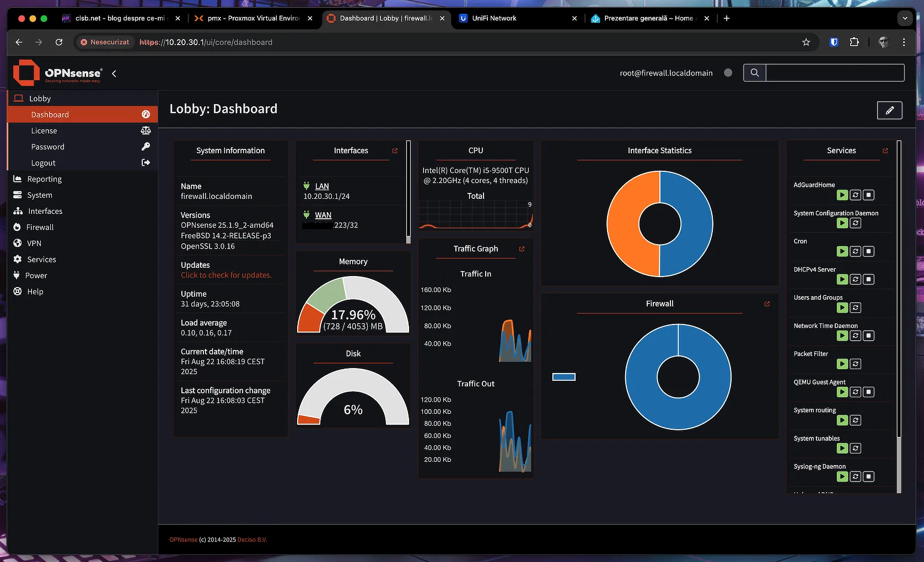Start the AdGuardHome service with play icon

[842, 195]
